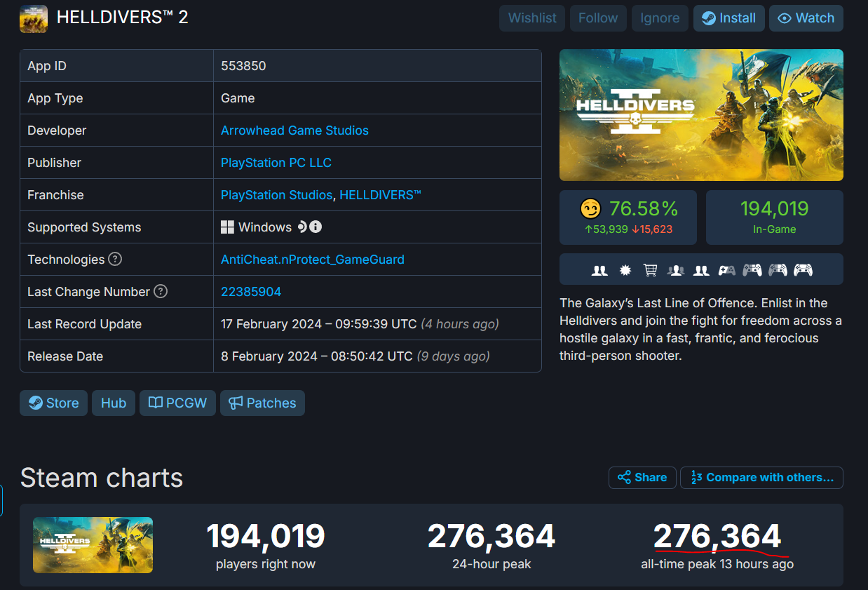Click the 53,939 positive reviews count
868x590 pixels.
607,229
